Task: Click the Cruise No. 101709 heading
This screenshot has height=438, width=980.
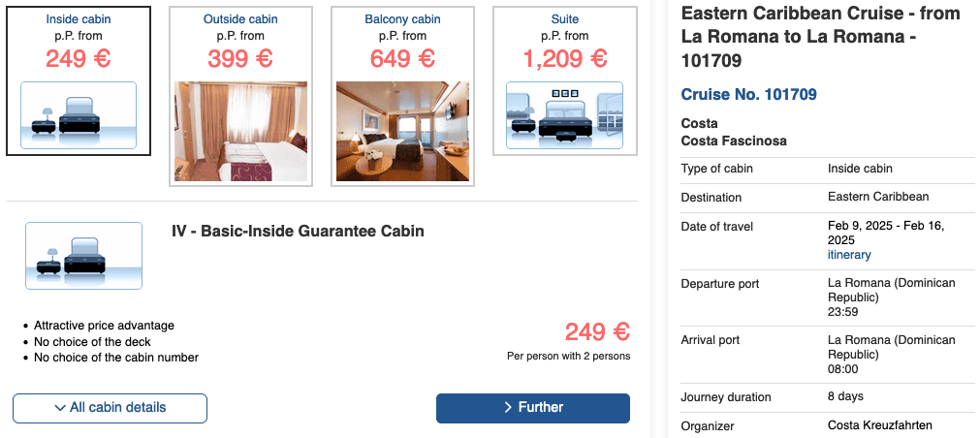Action: [749, 95]
